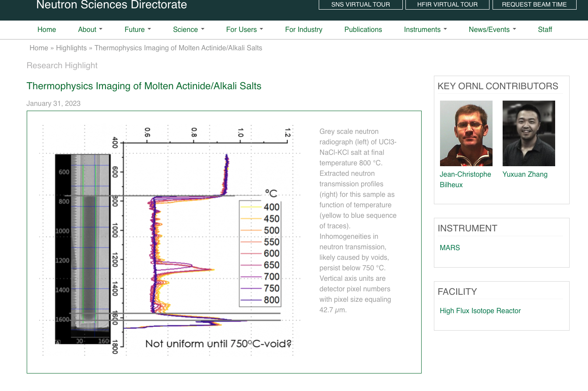Expand the Future dropdown menu
This screenshot has height=391, width=588.
pyautogui.click(x=137, y=30)
